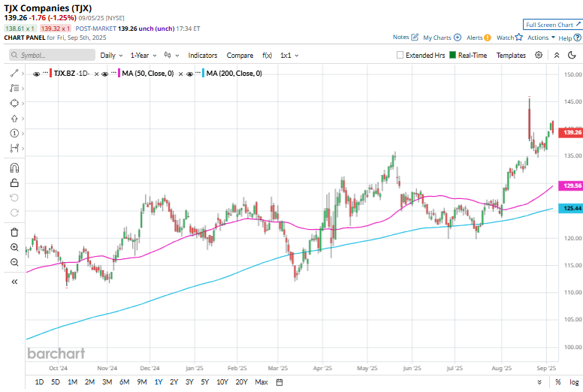The height and width of the screenshot is (392, 583).
Task: Expand the Actions dropdown
Action: click(x=542, y=38)
